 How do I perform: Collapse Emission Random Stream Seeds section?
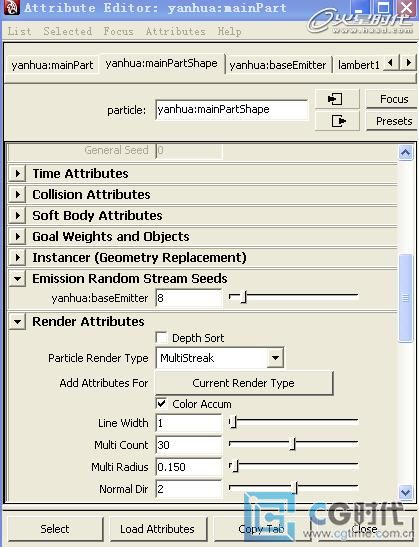point(17,278)
